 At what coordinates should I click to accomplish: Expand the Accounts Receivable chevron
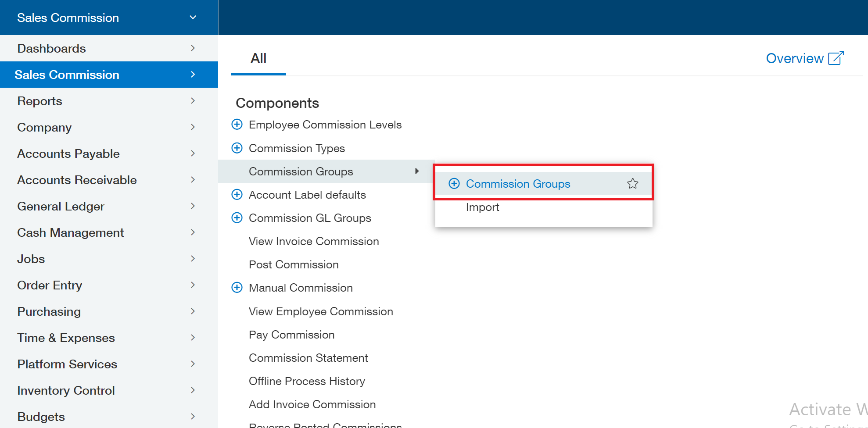pos(193,180)
